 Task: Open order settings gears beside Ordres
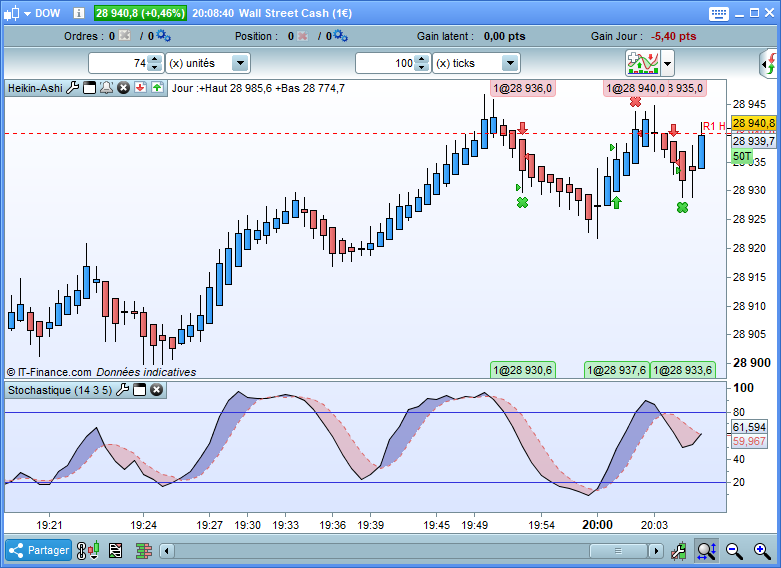163,35
